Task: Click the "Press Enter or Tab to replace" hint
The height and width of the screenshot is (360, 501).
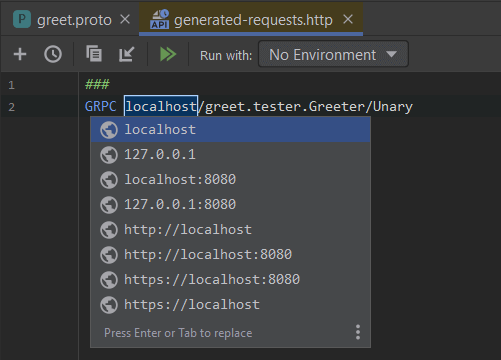Action: (178, 333)
